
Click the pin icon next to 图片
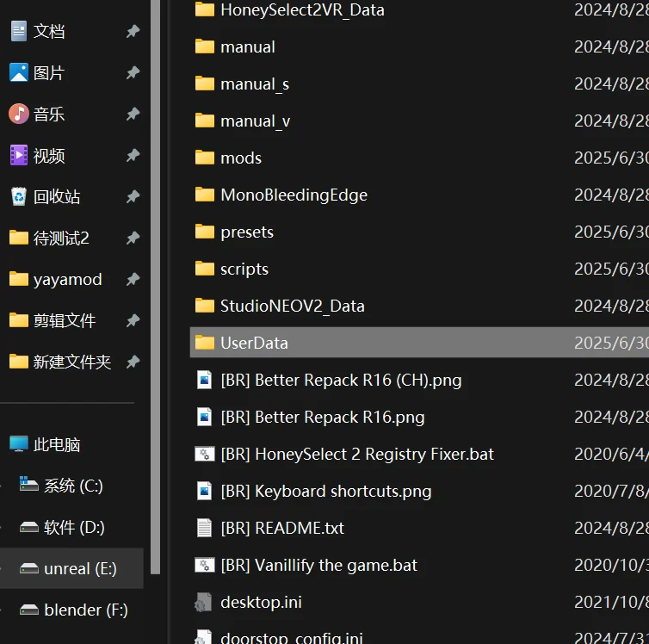point(133,73)
